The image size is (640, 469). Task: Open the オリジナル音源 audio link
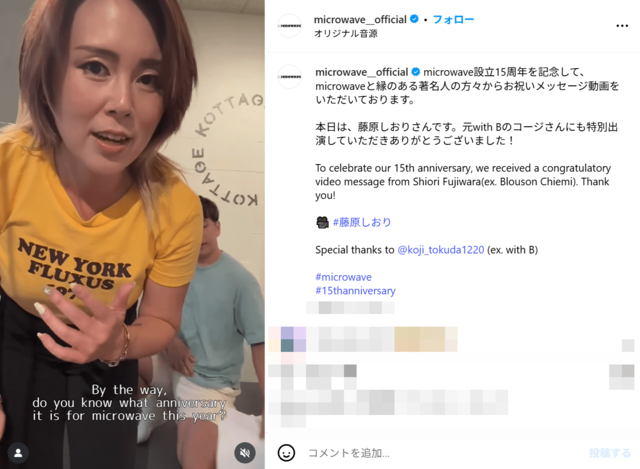[x=346, y=33]
